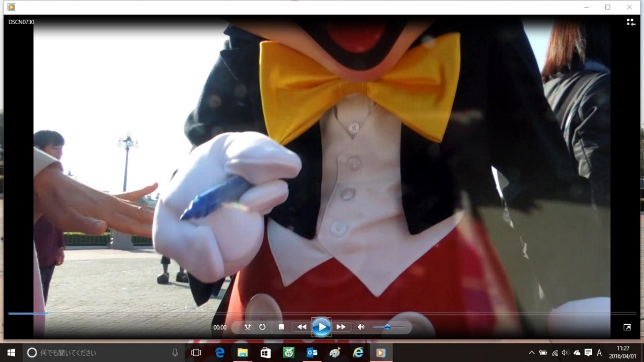Open the Wi-Fi network tray icon
The width and height of the screenshot is (644, 362).
point(554,353)
